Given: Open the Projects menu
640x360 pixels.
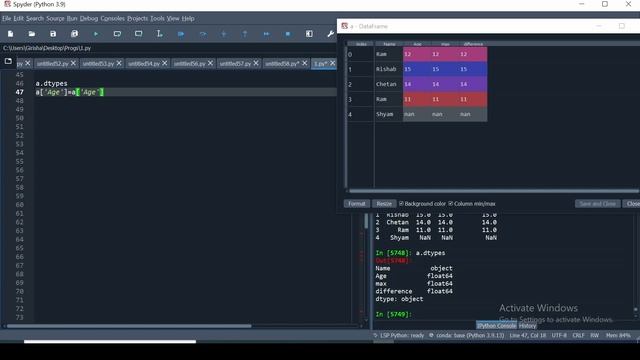Looking at the screenshot, I should coord(138,18).
